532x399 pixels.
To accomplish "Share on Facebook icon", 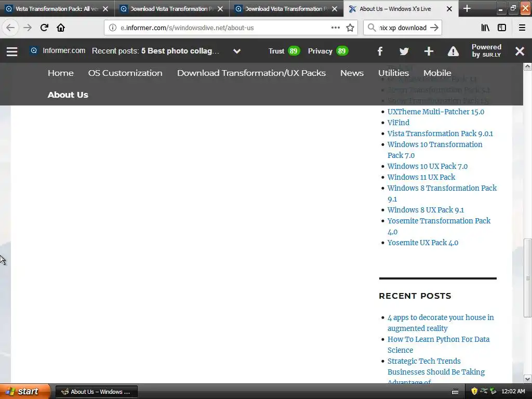I will click(x=380, y=51).
